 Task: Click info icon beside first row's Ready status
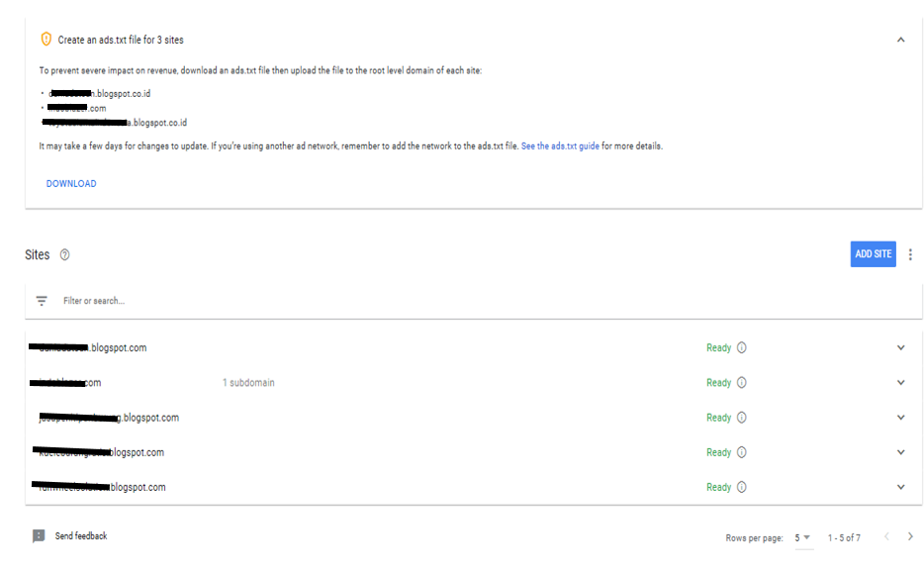(x=742, y=348)
